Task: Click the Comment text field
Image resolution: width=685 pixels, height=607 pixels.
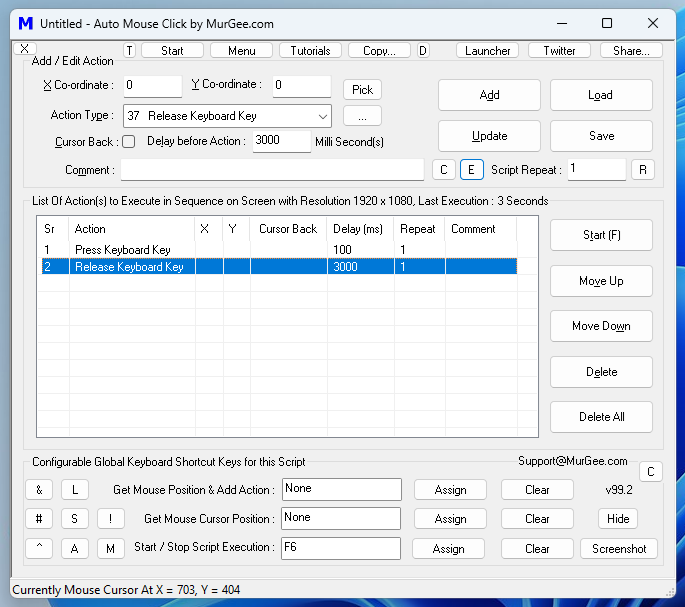Action: click(272, 170)
